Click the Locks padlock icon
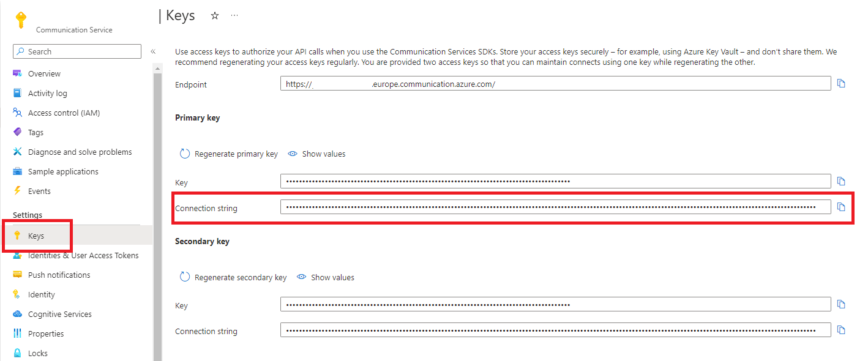The image size is (868, 361). tap(17, 354)
